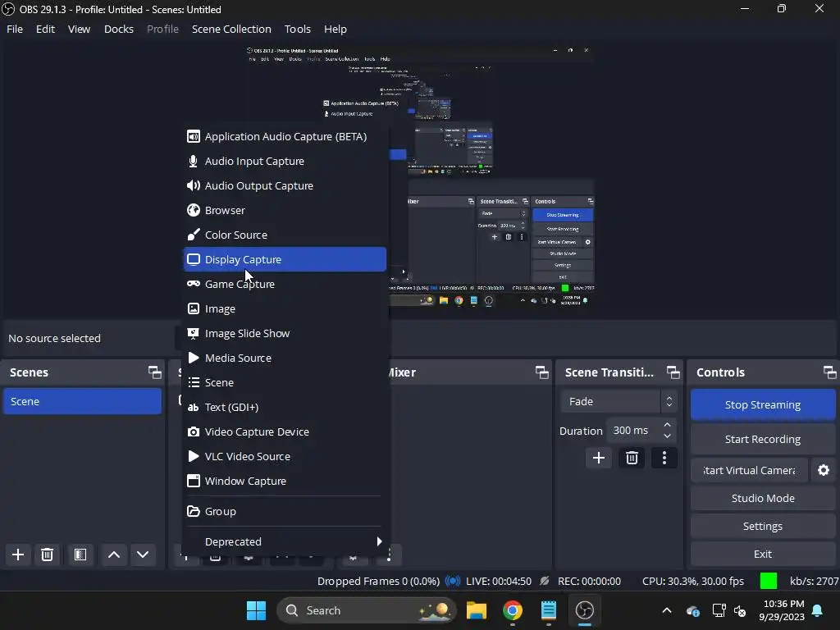Add a new scene with plus icon
The width and height of the screenshot is (840, 630).
click(18, 555)
